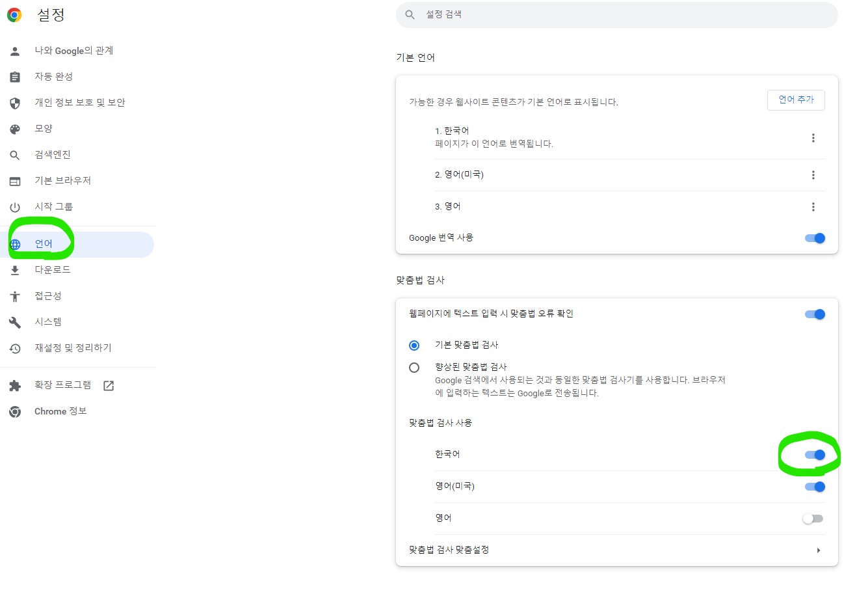This screenshot has width=868, height=596.
Task: Click the clipboard icon for 자동 완성
Action: click(15, 77)
